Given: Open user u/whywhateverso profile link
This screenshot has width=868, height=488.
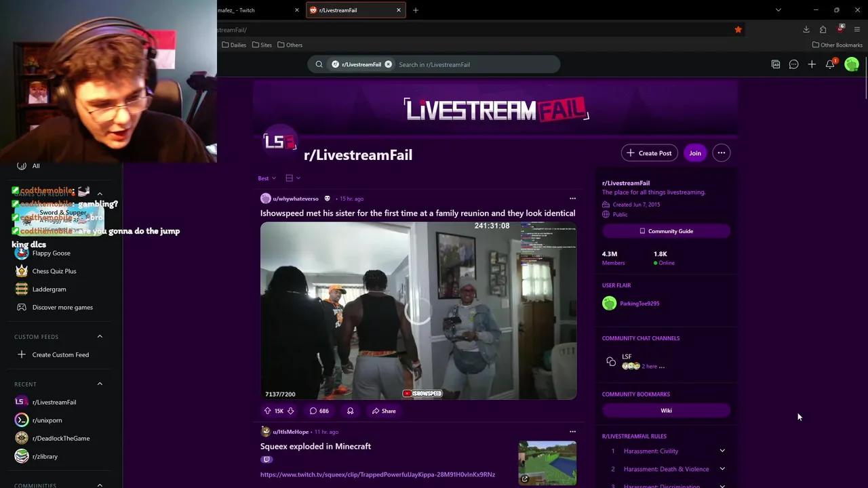Looking at the screenshot, I should click(x=295, y=199).
